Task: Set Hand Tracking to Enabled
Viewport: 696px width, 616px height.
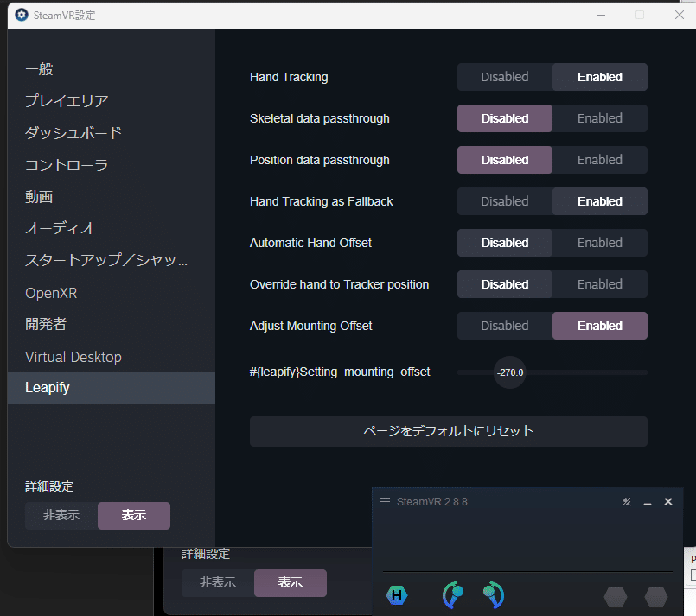Action: [600, 77]
